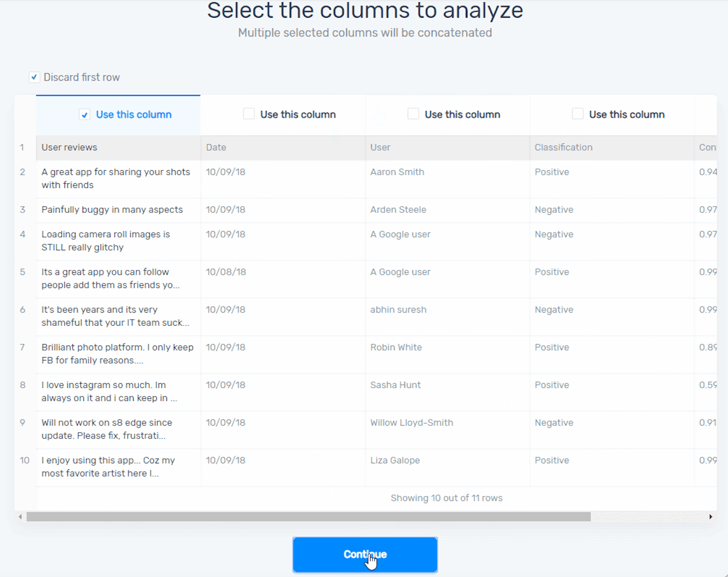Viewport: 728px width, 577px height.
Task: Click the Liza Galope user cell
Action: (x=395, y=461)
